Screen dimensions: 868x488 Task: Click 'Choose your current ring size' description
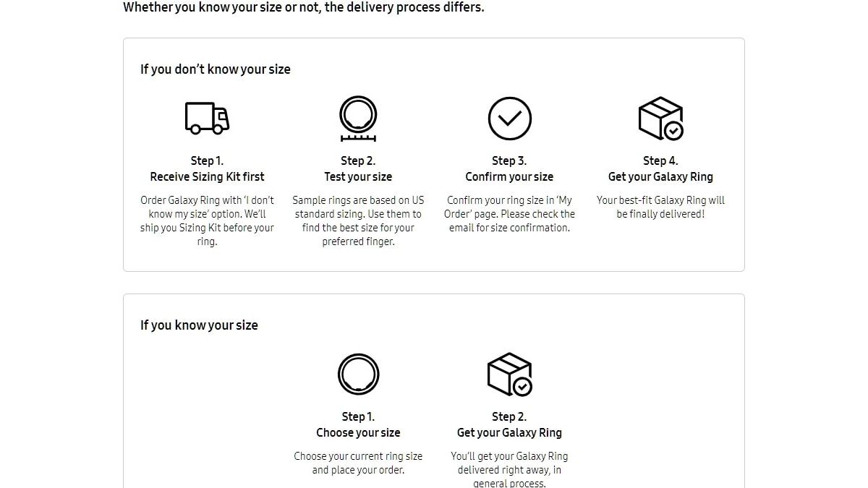(358, 463)
